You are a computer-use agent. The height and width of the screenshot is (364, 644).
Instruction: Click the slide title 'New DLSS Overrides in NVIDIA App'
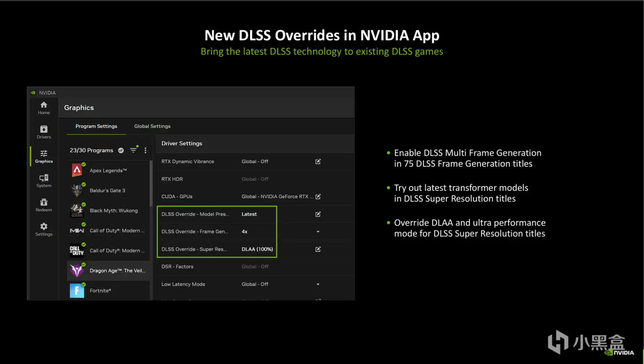(322, 35)
